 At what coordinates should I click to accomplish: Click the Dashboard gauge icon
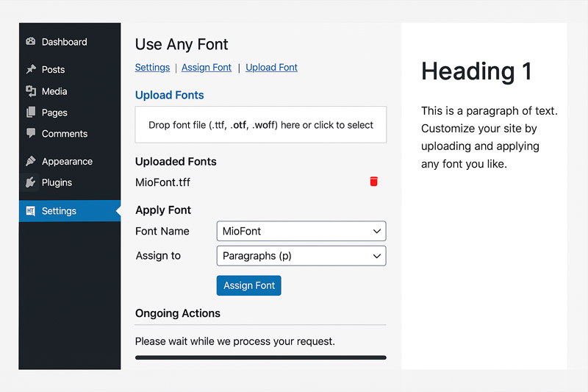tap(31, 42)
